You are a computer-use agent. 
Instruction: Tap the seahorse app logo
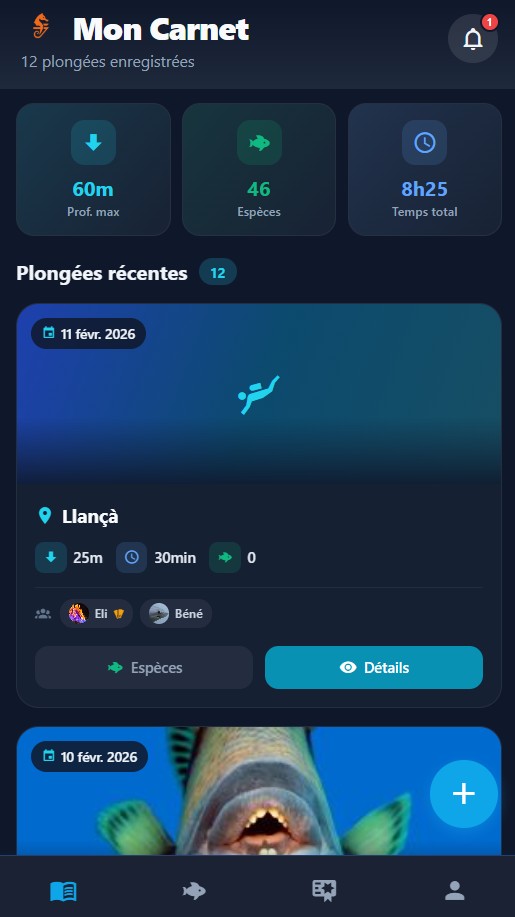click(x=41, y=27)
